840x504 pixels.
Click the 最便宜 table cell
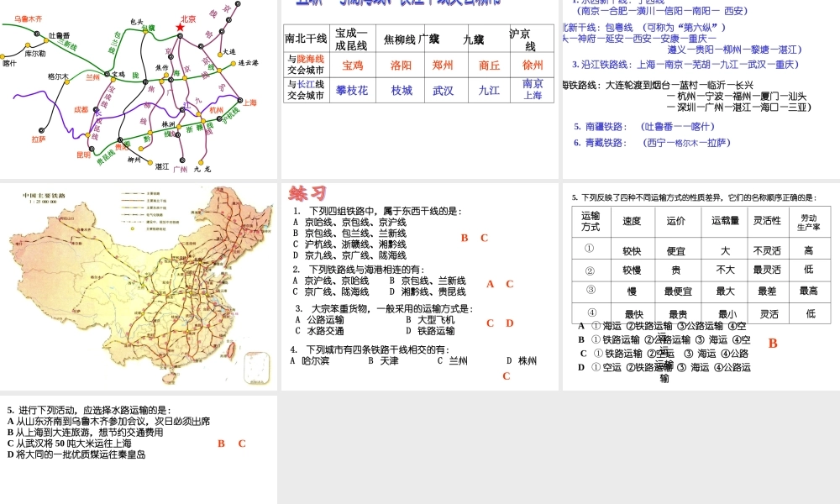point(678,291)
